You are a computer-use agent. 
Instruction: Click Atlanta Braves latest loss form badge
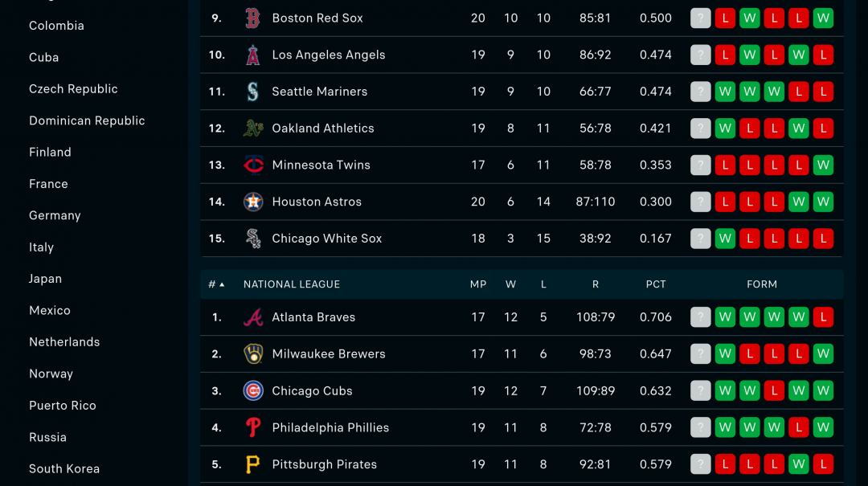coord(823,317)
